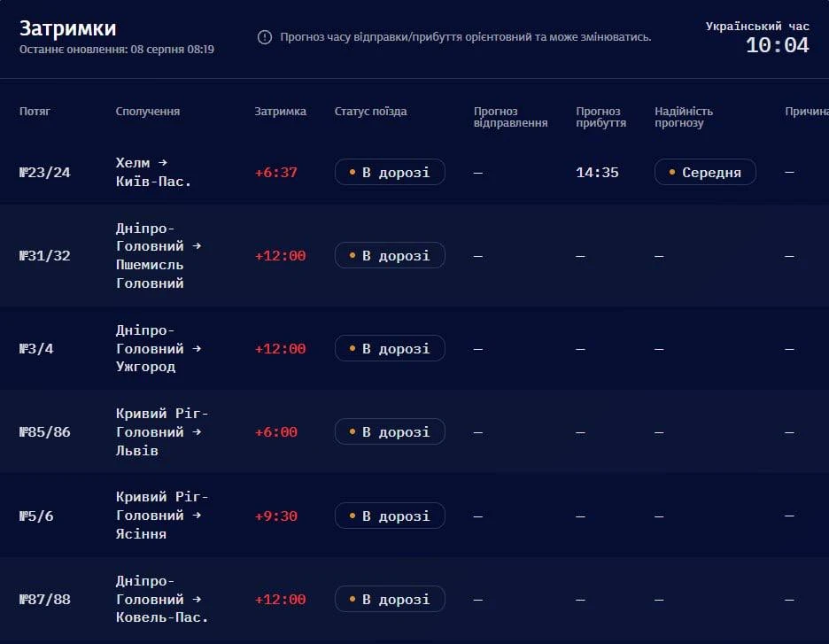Click the 'В дорозі' status for train №87/88
Image resolution: width=829 pixels, height=644 pixels.
(x=390, y=599)
